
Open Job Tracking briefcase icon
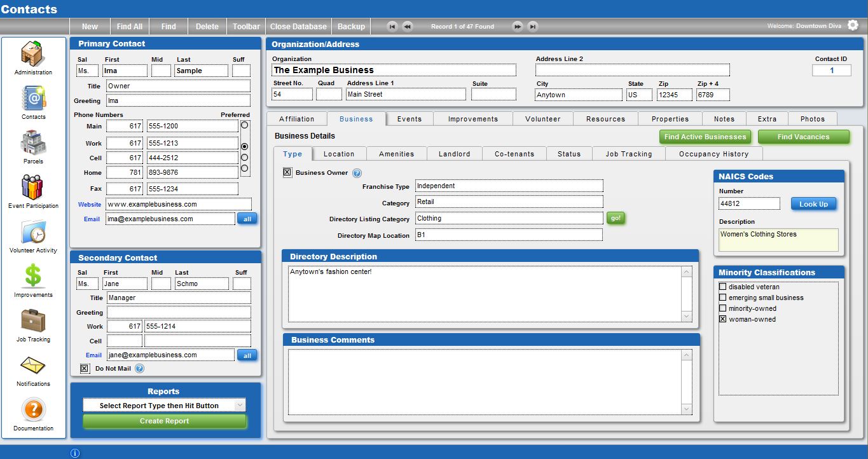pyautogui.click(x=33, y=321)
